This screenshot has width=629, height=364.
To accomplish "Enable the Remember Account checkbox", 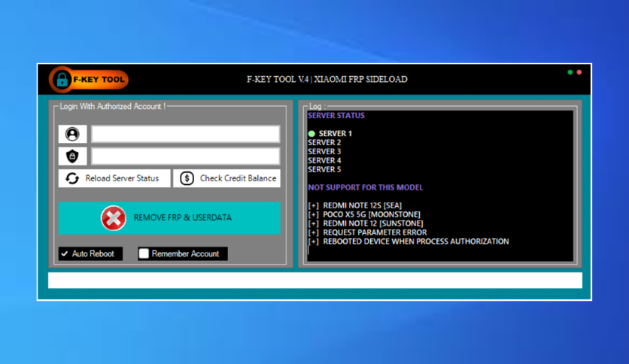I will coord(144,253).
